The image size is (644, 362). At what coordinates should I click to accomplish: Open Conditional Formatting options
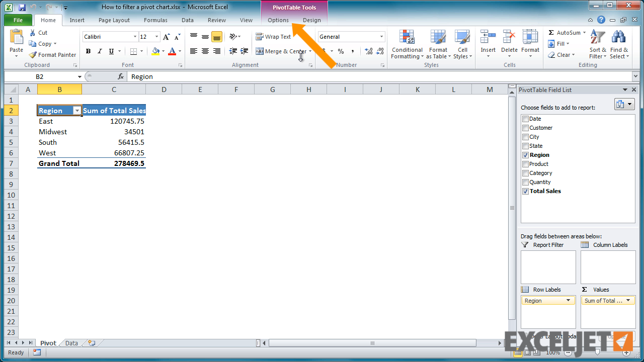point(407,44)
